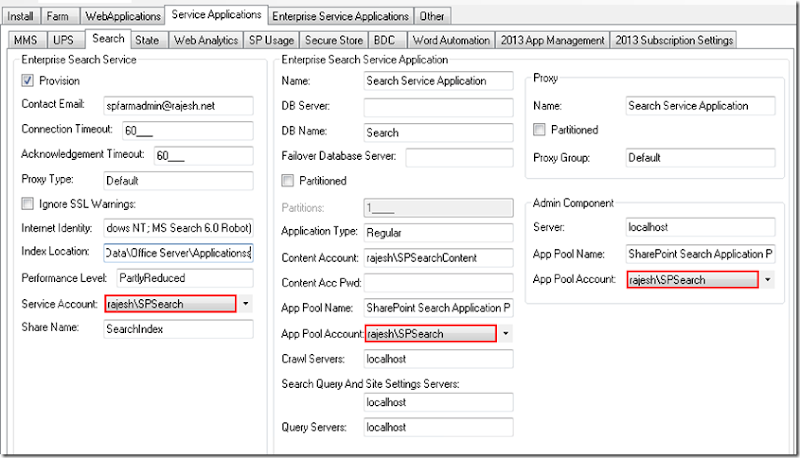
Task: Open 2013 App Management tab
Action: [x=554, y=40]
